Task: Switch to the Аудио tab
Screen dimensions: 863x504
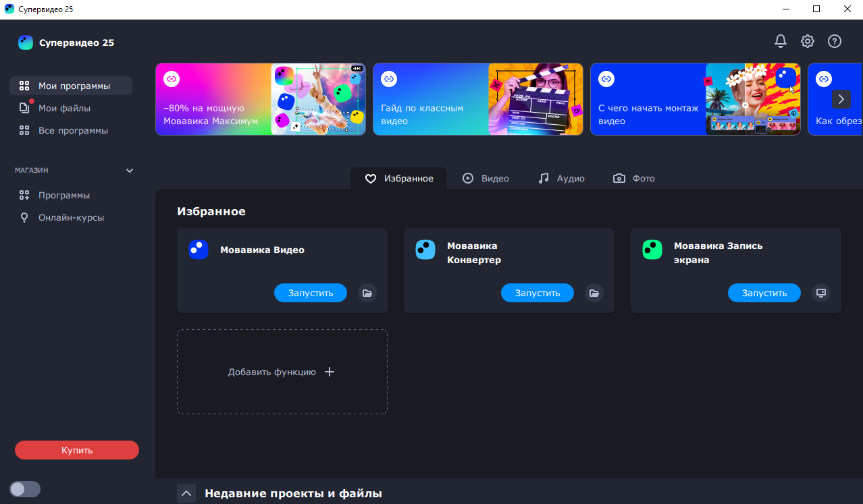Action: tap(561, 178)
